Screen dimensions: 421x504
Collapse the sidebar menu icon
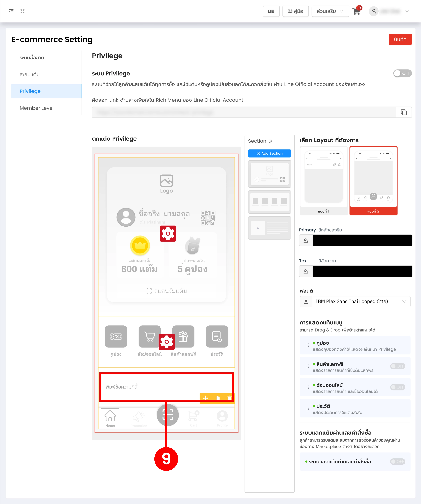pos(11,11)
